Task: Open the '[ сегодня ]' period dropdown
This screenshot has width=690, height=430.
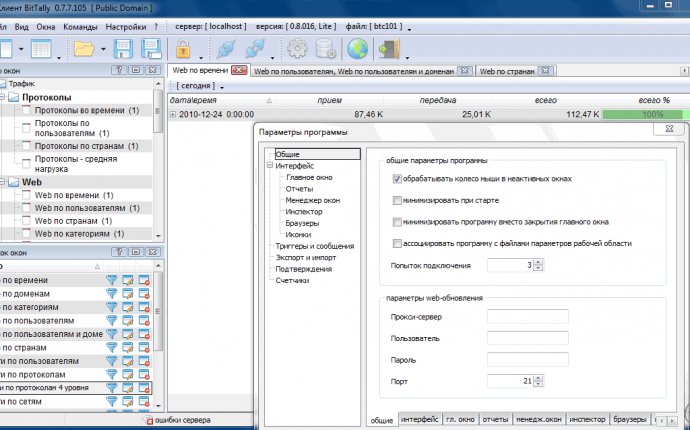Action: point(200,86)
